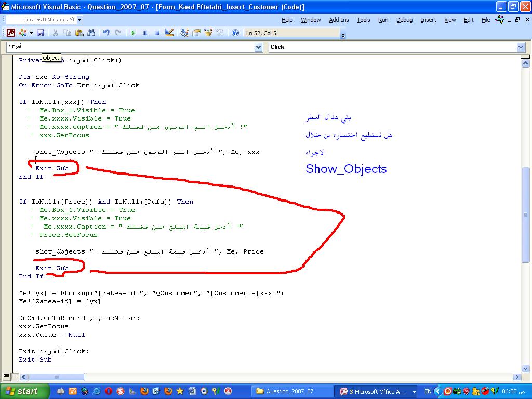532x399 pixels.
Task: Expand the Object dropdown list
Action: point(259,47)
